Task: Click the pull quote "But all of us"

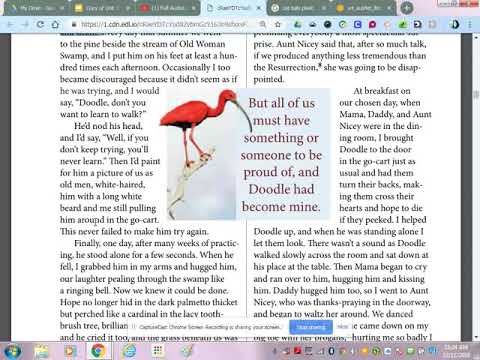Action: tap(282, 103)
